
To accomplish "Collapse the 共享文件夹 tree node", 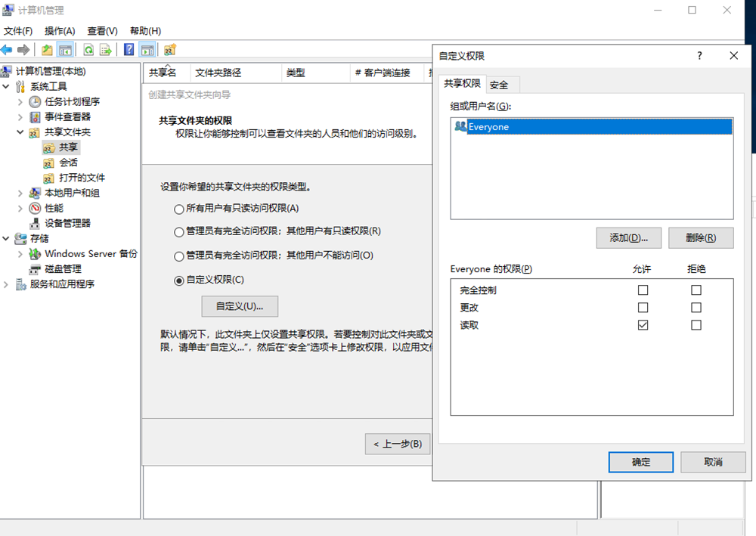I will 20,132.
